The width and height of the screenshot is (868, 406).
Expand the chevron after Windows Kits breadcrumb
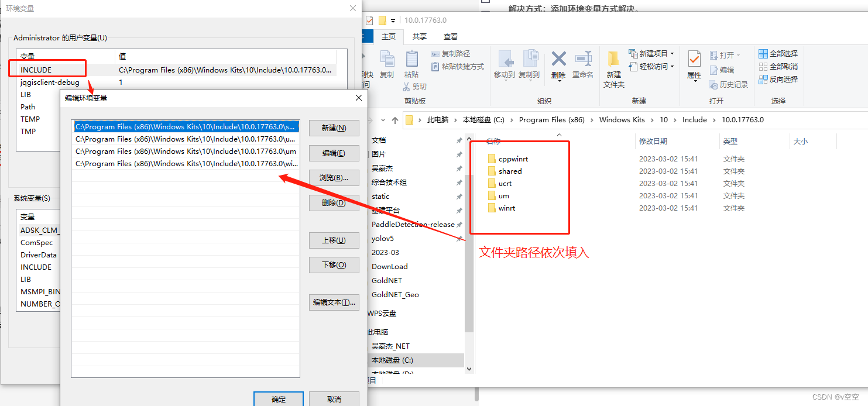(653, 120)
